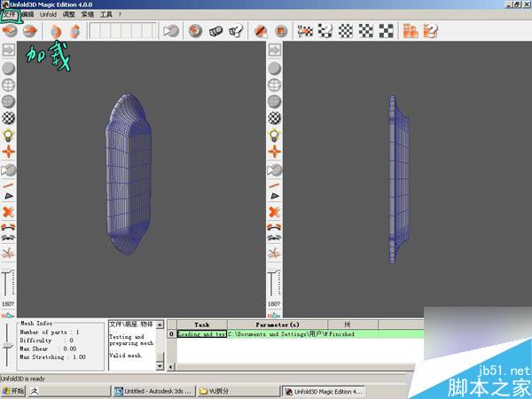Click Unfold3D Magic Edition taskbar button
532x399 pixels.
(324, 391)
